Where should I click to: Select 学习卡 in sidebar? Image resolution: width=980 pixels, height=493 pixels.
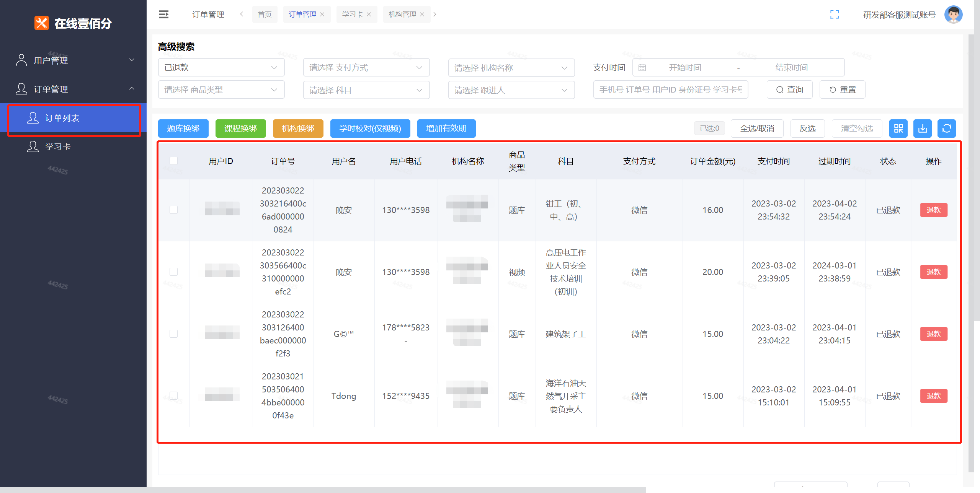73,147
